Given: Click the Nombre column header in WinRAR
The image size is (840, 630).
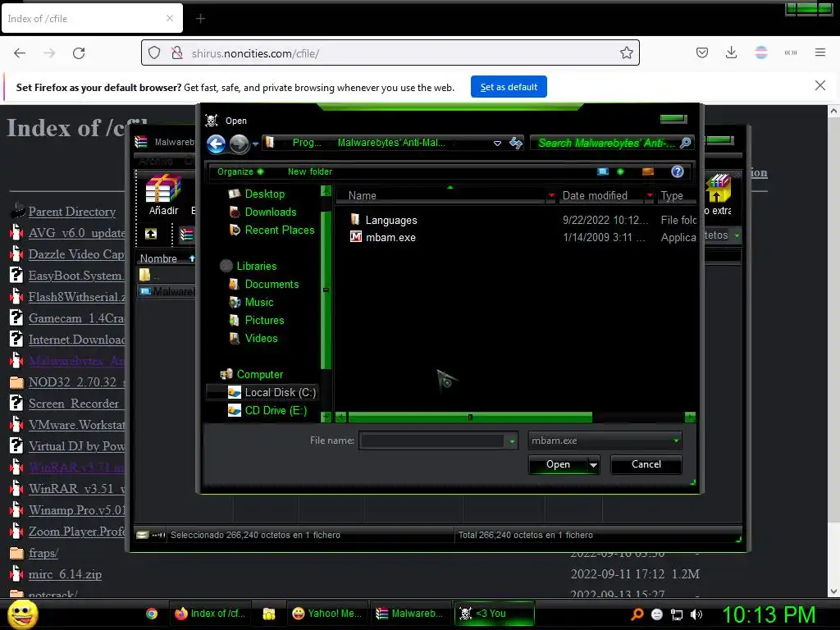Looking at the screenshot, I should click(158, 258).
